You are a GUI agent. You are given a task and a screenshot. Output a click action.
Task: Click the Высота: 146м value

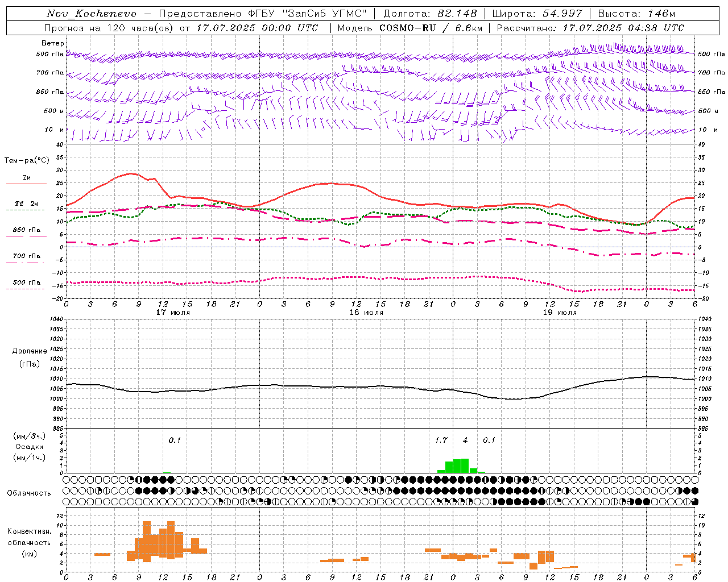point(636,14)
